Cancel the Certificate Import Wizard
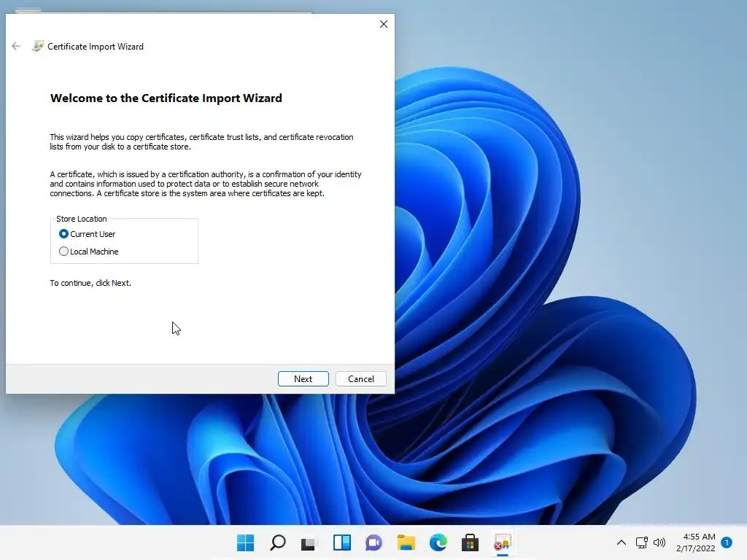This screenshot has height=560, width=747. click(x=360, y=379)
